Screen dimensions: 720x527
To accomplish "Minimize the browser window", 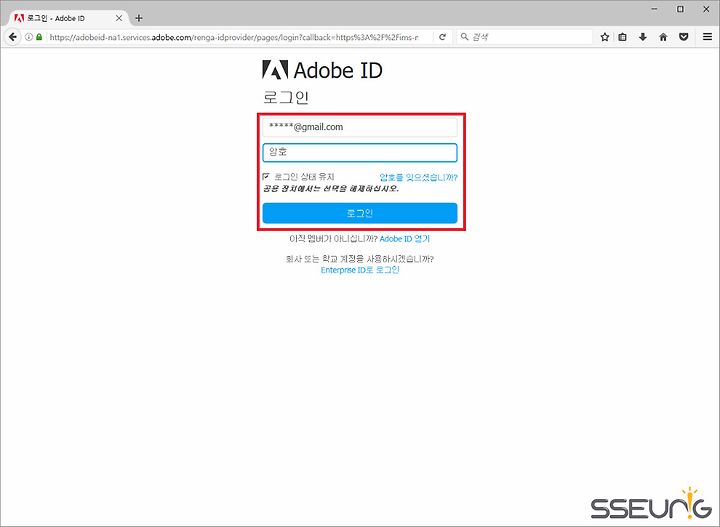I will click(655, 9).
